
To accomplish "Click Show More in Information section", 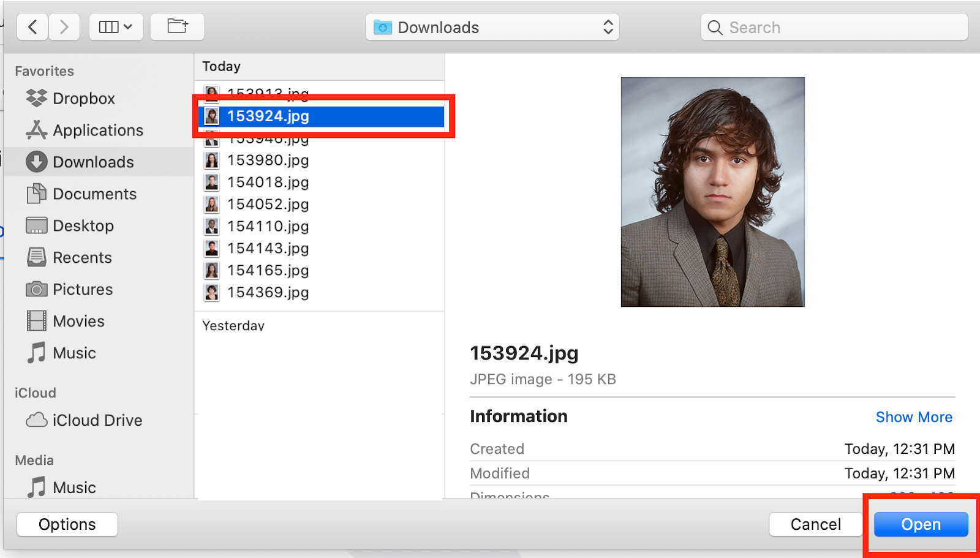I will click(914, 417).
